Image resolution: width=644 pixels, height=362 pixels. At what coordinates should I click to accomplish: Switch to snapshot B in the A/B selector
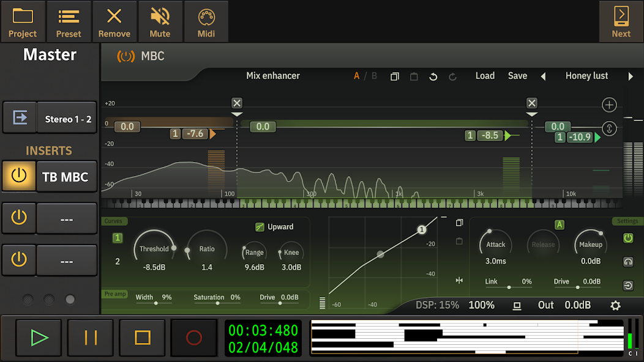pos(374,76)
